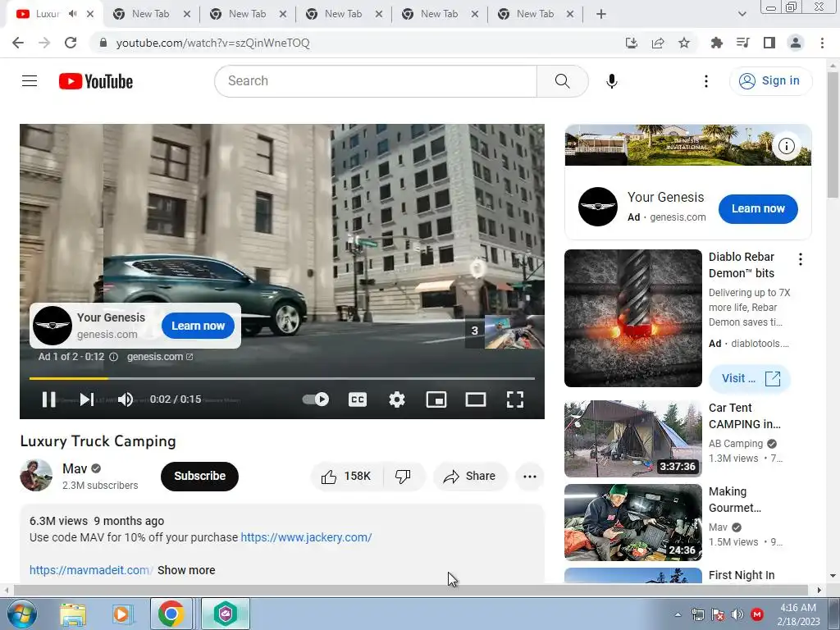This screenshot has width=840, height=630.
Task: Subscribe to the Mav channel
Action: tap(199, 477)
